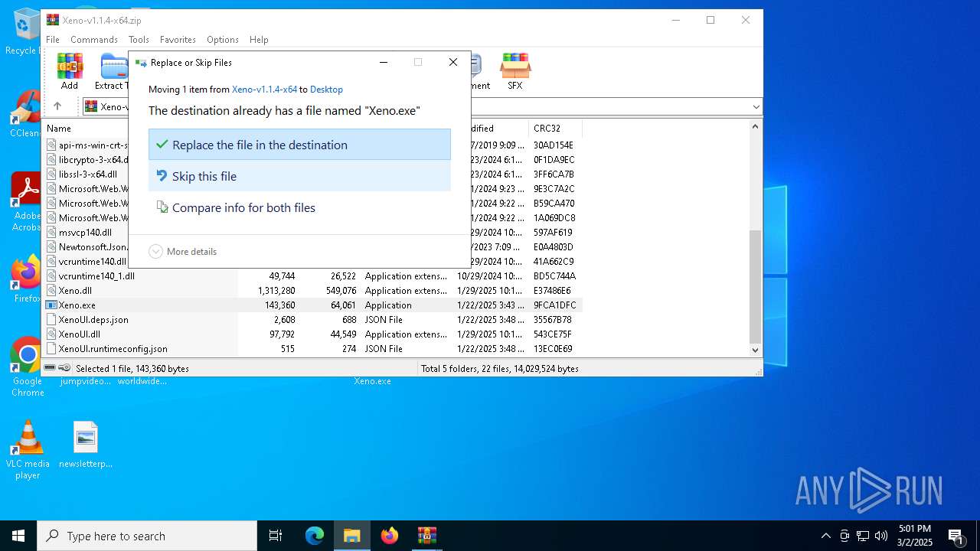
Task: Open VLC media player desktop shortcut
Action: pos(28,450)
